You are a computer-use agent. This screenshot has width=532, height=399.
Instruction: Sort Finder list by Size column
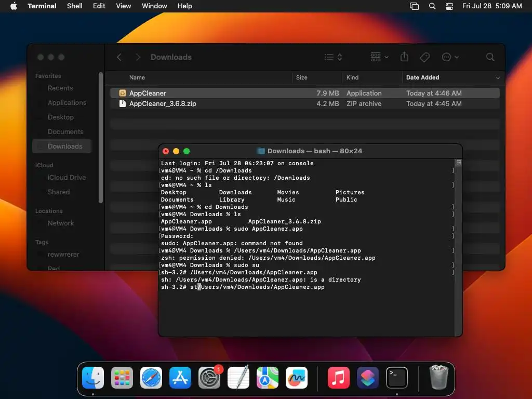302,77
